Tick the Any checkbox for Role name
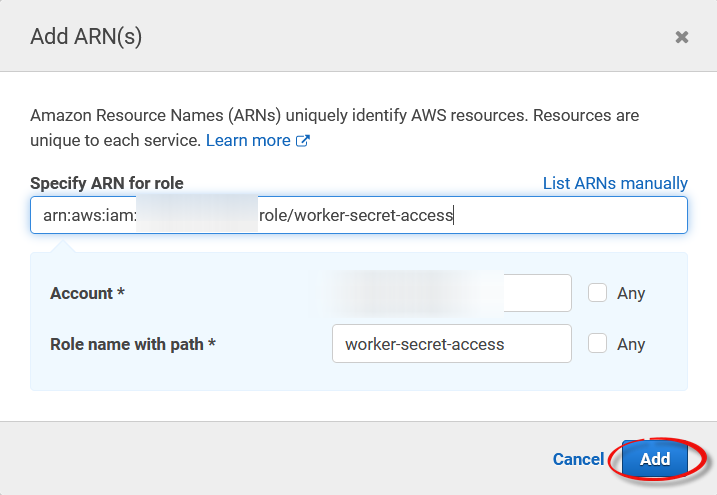The image size is (717, 495). click(x=597, y=343)
